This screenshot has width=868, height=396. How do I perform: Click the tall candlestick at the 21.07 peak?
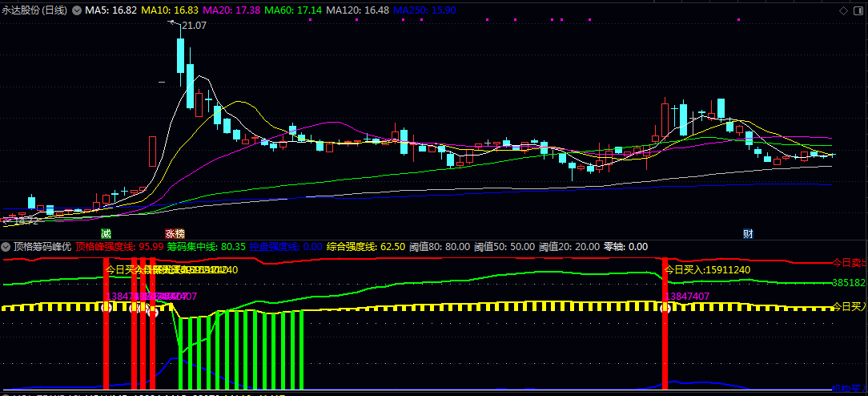(x=180, y=55)
